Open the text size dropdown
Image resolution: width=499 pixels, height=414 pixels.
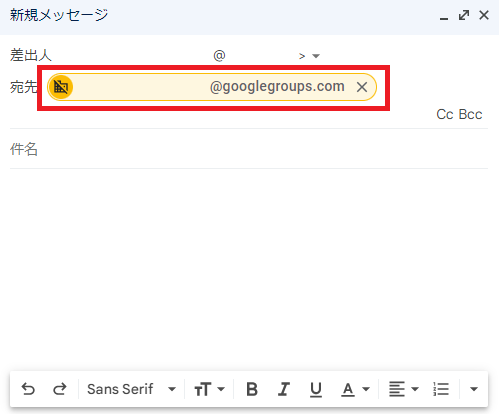click(210, 389)
